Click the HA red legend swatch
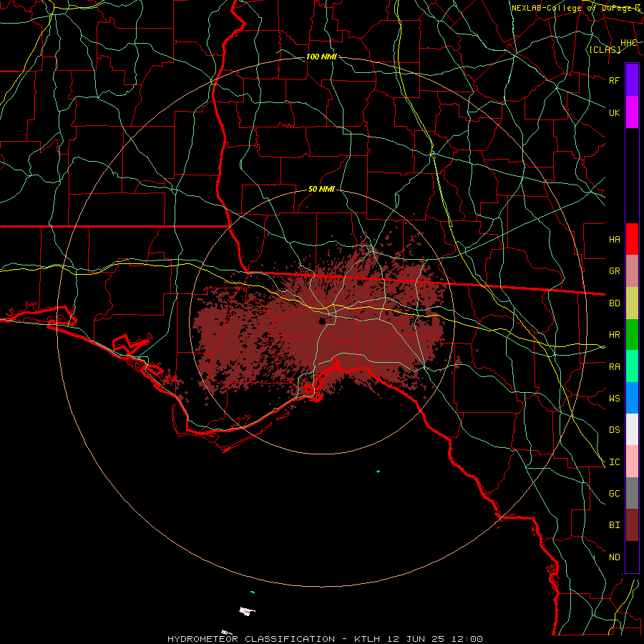This screenshot has height=644, width=644. tap(632, 239)
